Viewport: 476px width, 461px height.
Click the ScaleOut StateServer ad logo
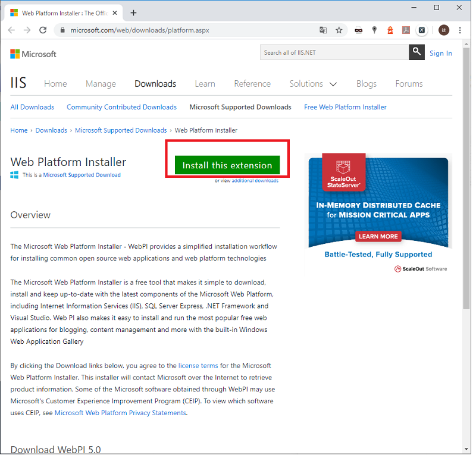[344, 173]
